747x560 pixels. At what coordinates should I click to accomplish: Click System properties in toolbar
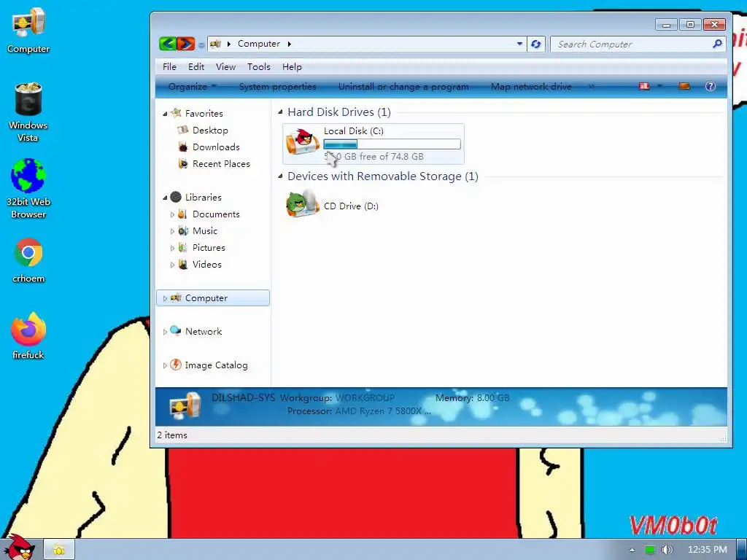pos(278,87)
